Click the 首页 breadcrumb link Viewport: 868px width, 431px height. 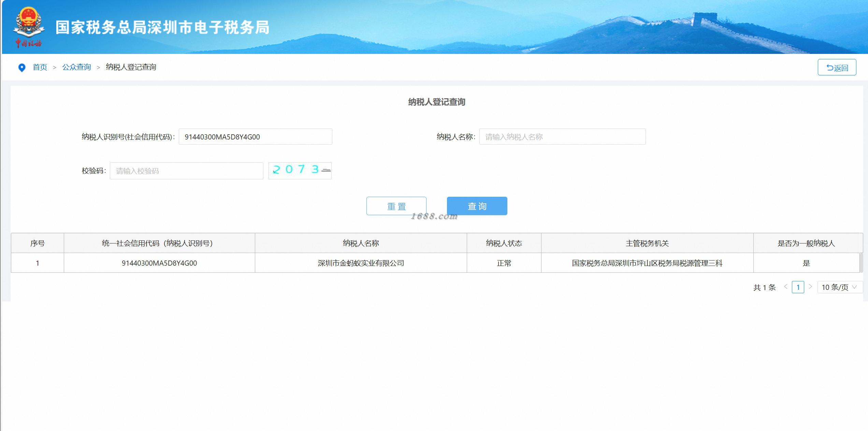[40, 67]
